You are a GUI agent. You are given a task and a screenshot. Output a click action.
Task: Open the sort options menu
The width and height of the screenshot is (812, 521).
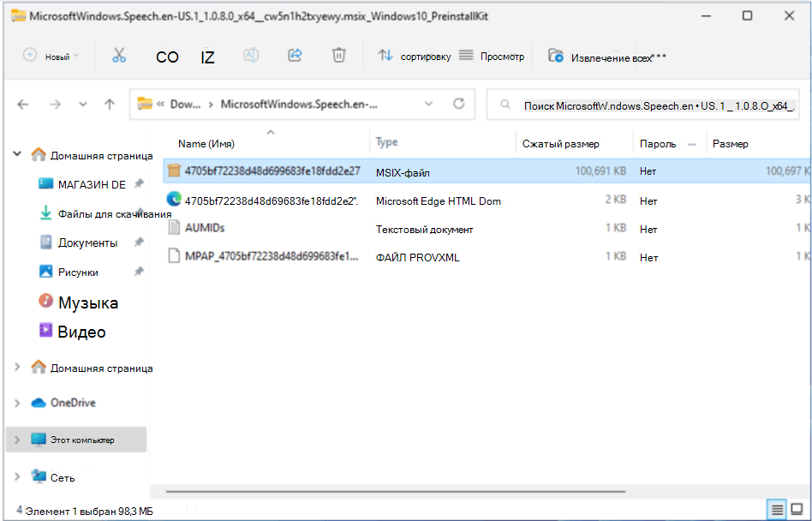415,56
